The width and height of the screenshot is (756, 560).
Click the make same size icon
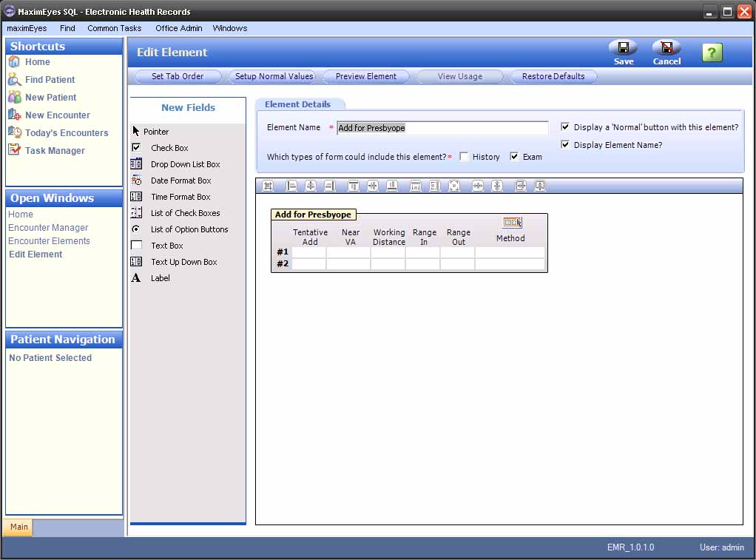coord(454,186)
